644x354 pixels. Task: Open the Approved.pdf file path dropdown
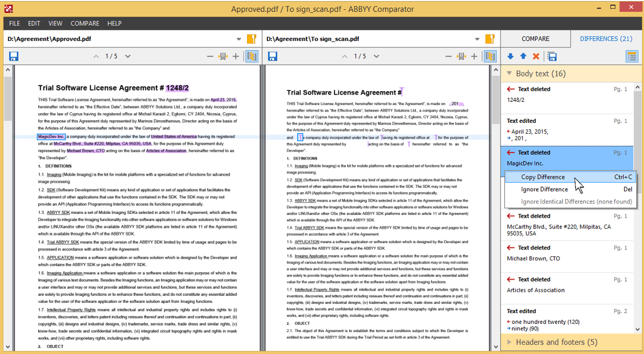[239, 39]
